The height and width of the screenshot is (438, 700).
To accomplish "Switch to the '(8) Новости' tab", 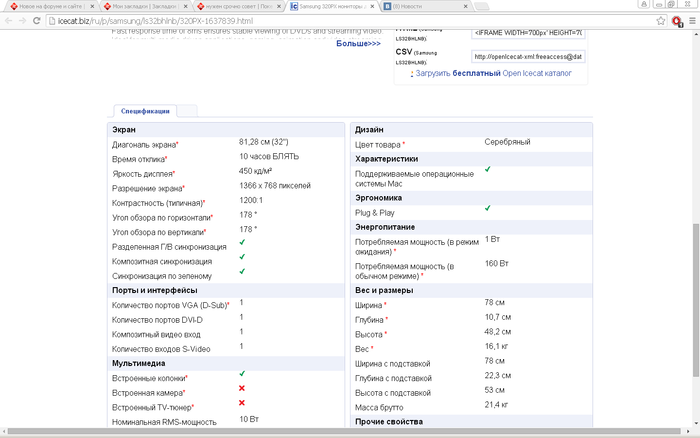I will click(x=426, y=7).
